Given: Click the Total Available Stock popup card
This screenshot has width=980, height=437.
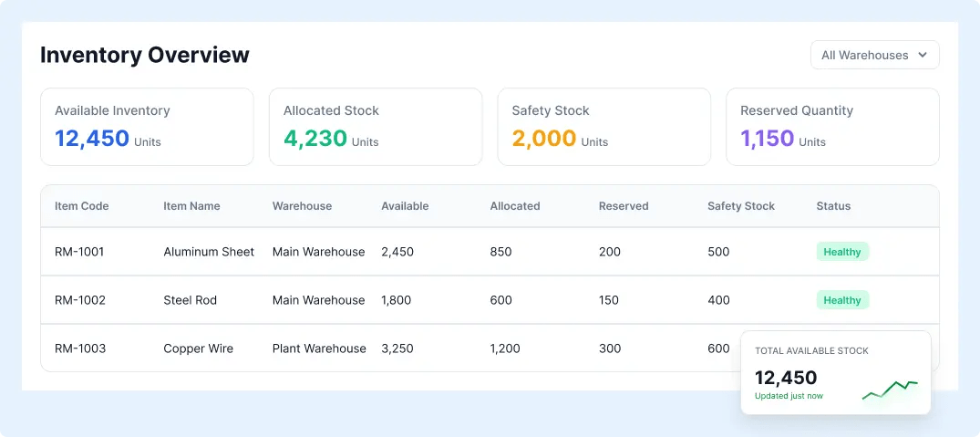Looking at the screenshot, I should [x=836, y=372].
